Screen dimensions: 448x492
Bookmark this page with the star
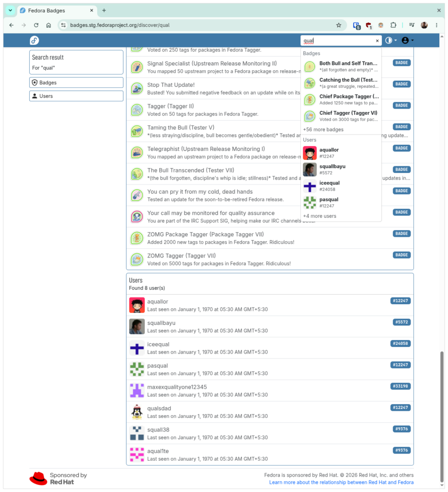pos(338,25)
